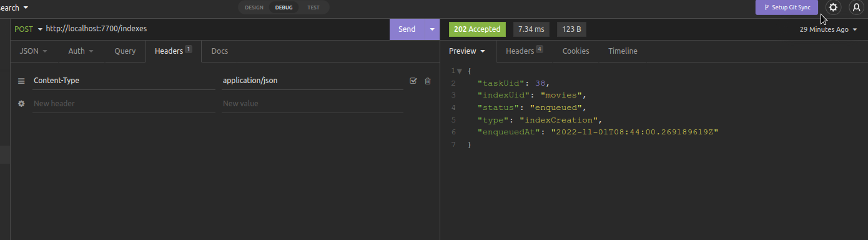Switch to TEST mode
868x240 pixels.
click(313, 7)
